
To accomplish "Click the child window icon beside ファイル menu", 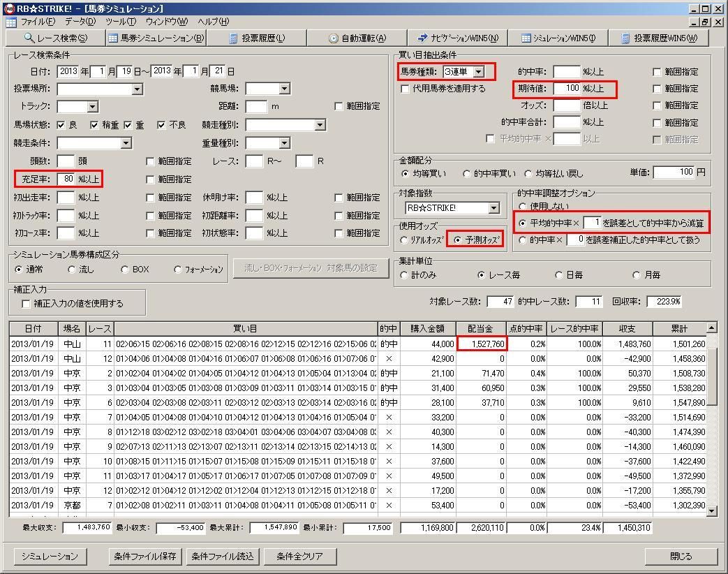I will pyautogui.click(x=11, y=22).
